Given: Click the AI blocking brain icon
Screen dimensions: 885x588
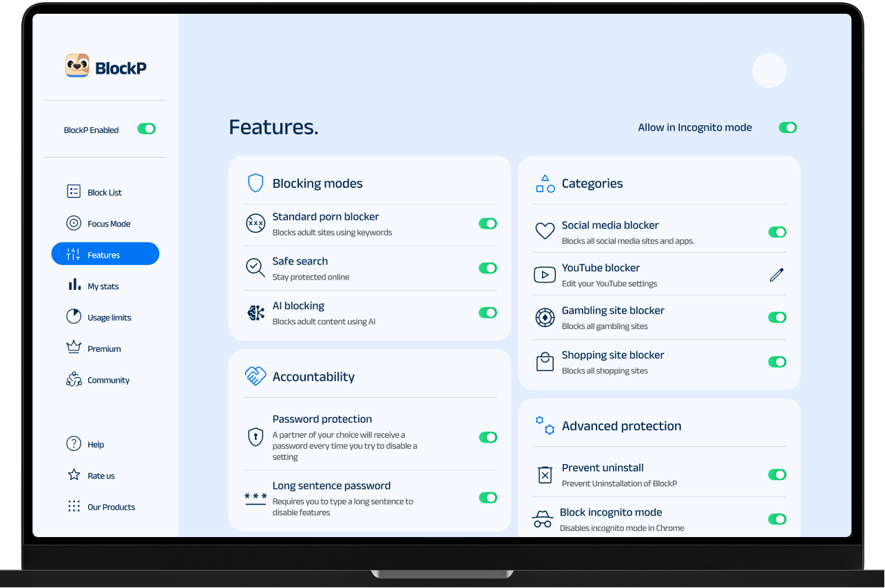Looking at the screenshot, I should click(x=256, y=313).
